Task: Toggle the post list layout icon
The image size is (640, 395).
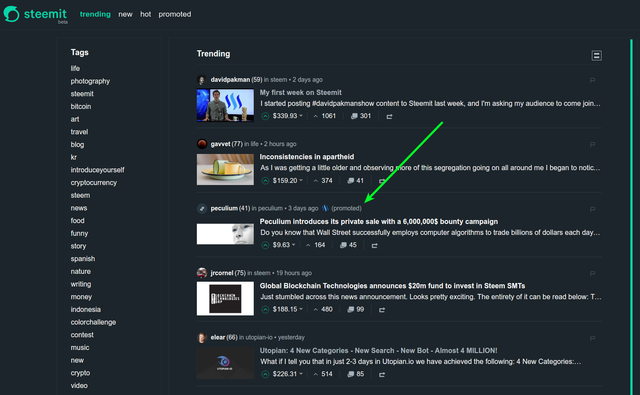Action: click(x=596, y=55)
